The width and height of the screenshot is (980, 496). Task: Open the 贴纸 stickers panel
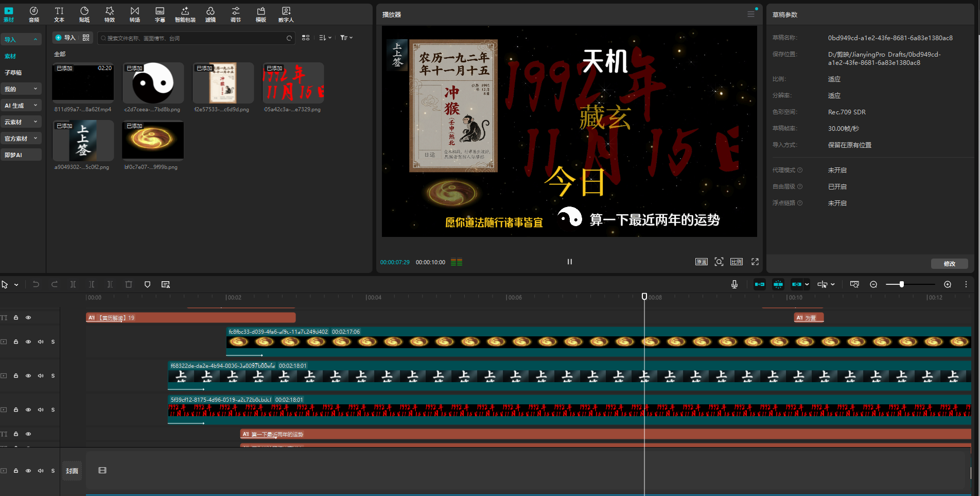click(x=84, y=14)
